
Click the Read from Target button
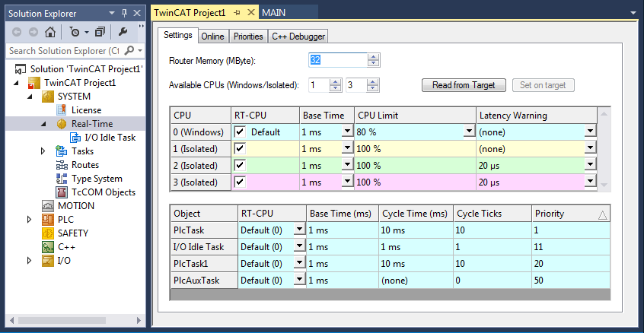coord(464,85)
